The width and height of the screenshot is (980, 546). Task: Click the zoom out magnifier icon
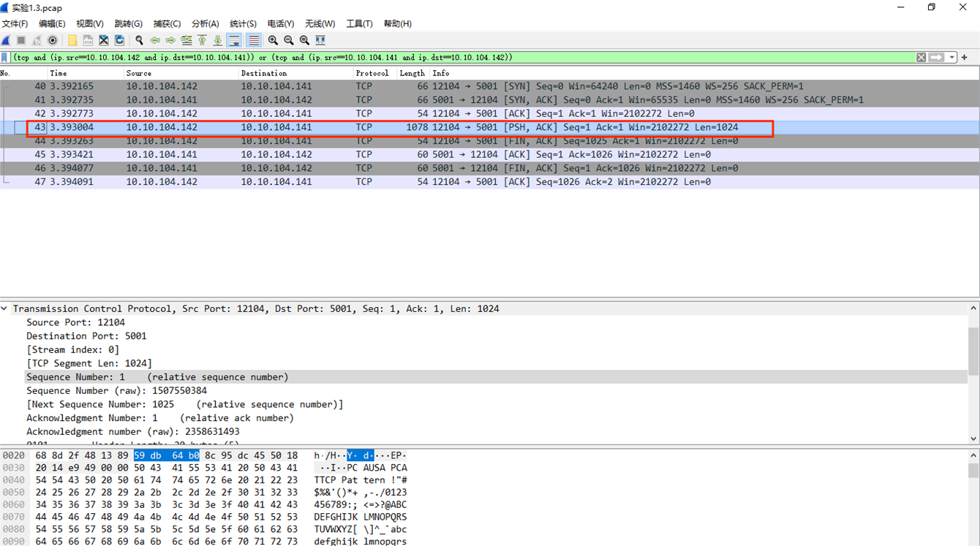289,40
